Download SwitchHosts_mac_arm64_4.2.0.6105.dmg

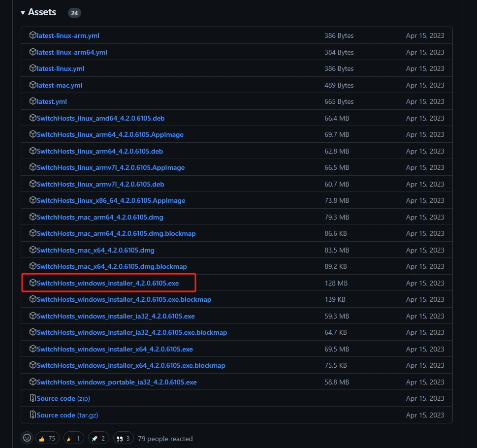coord(100,217)
